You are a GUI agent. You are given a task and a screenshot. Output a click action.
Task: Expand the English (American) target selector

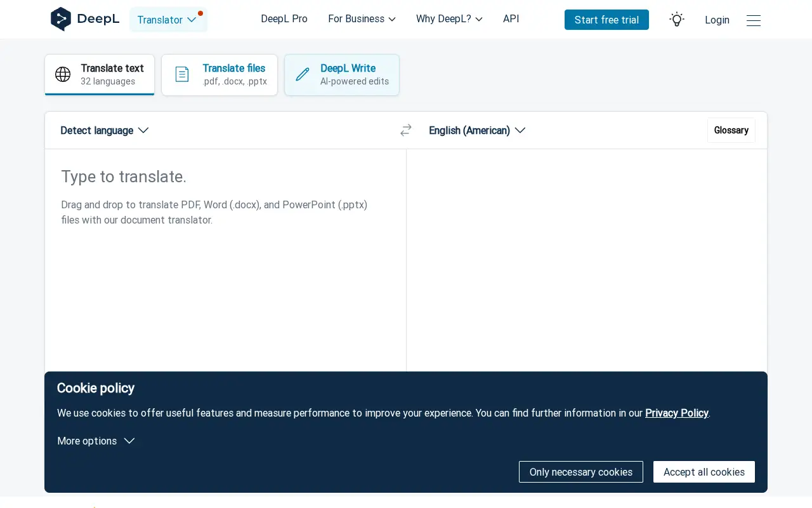pos(477,130)
